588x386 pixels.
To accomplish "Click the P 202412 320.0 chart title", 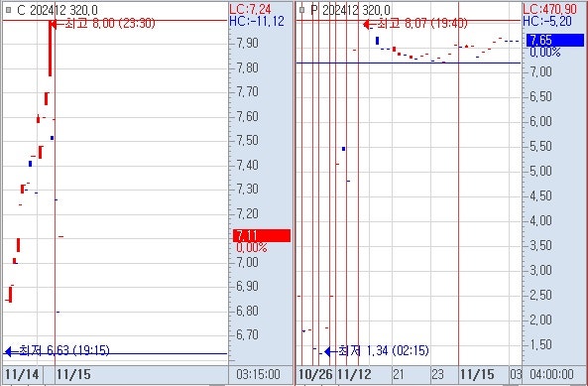I will pyautogui.click(x=350, y=10).
